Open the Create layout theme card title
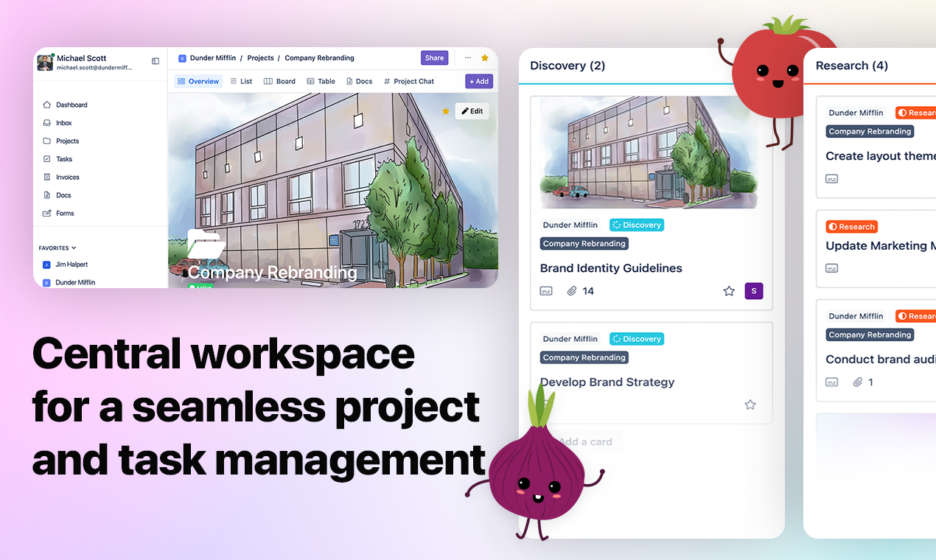 pos(881,156)
